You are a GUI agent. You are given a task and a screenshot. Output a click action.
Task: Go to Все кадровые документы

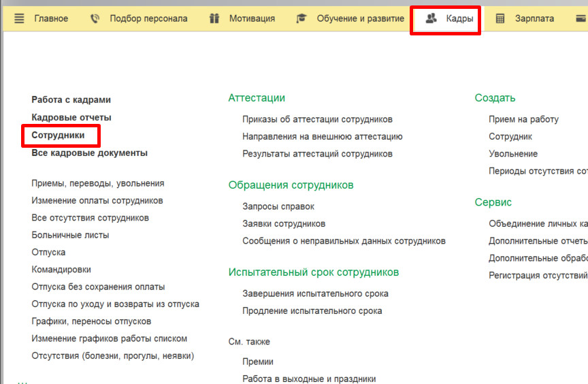click(89, 153)
